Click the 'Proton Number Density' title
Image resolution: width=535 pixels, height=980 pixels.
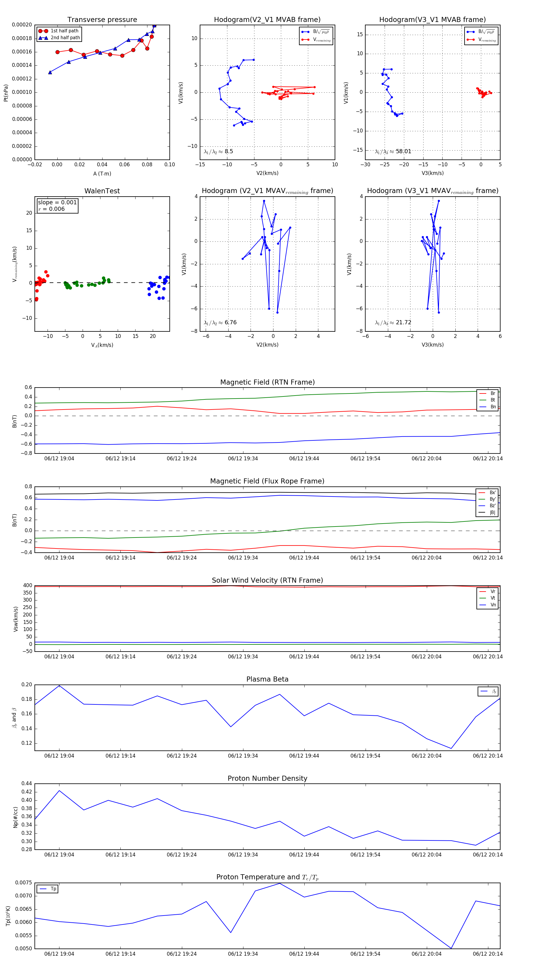click(x=267, y=778)
